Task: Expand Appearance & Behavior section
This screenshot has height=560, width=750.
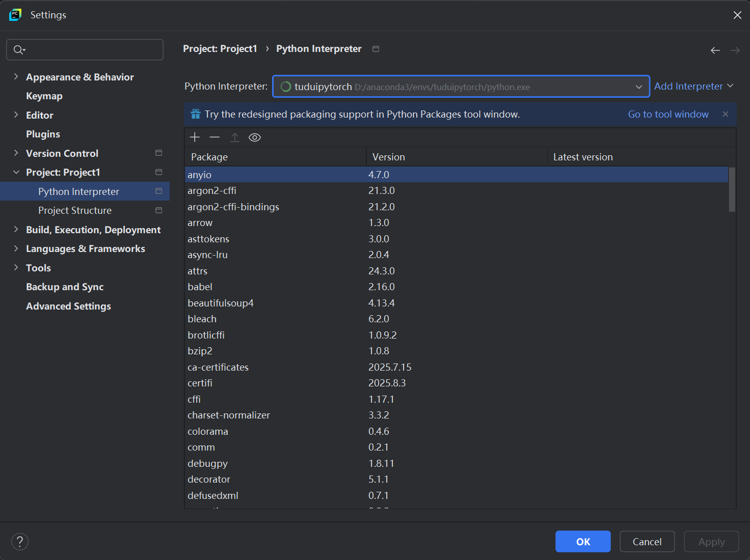Action: click(16, 76)
